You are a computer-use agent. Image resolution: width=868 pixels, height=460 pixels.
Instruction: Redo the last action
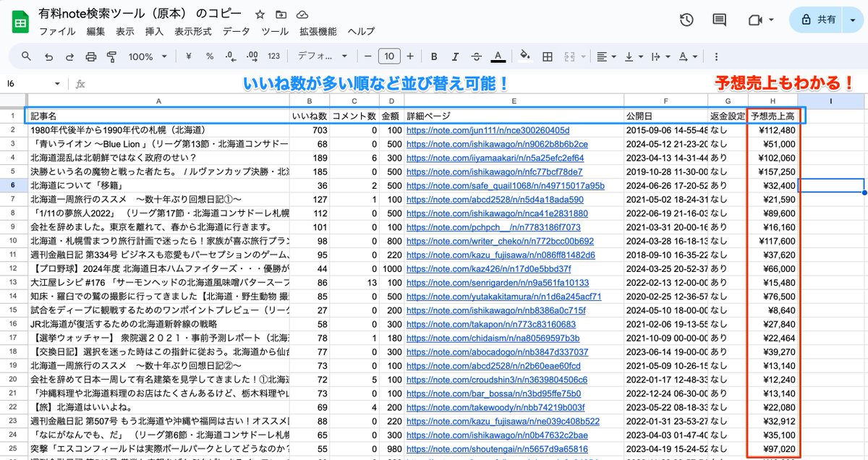tap(69, 56)
